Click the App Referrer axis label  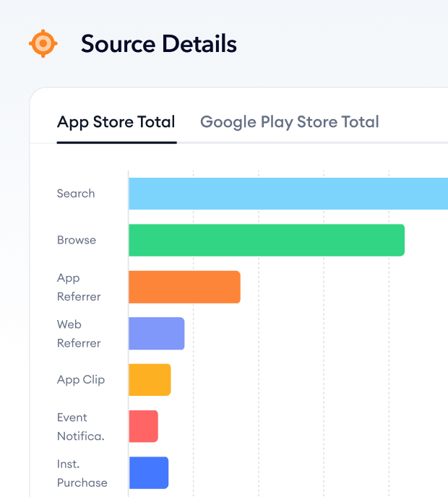click(x=79, y=288)
